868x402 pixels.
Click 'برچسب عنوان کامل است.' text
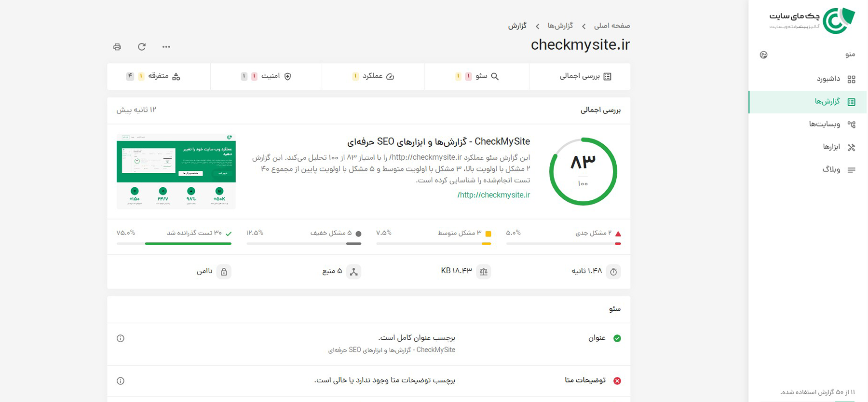point(417,337)
